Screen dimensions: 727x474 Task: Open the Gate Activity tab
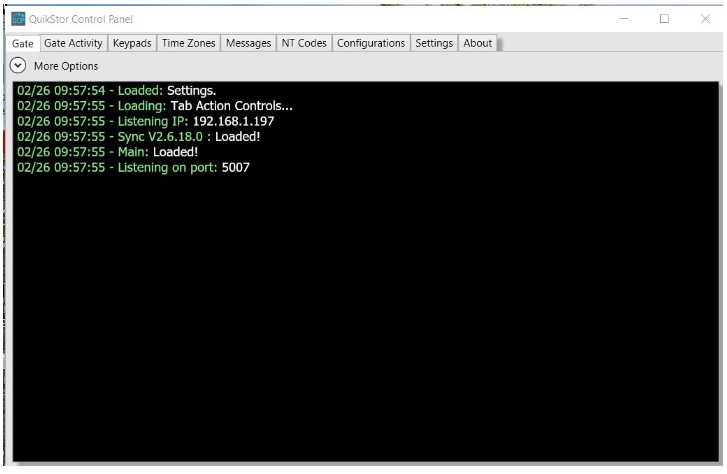click(73, 43)
